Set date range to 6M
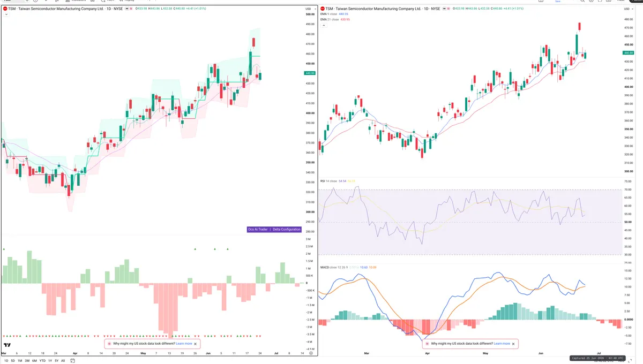643x364 pixels. pos(34,361)
